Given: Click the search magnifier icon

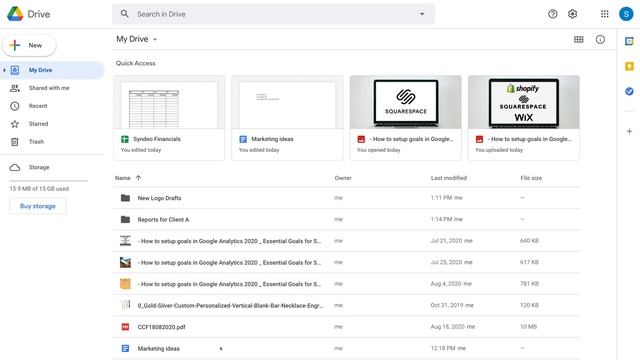Looking at the screenshot, I should click(124, 14).
